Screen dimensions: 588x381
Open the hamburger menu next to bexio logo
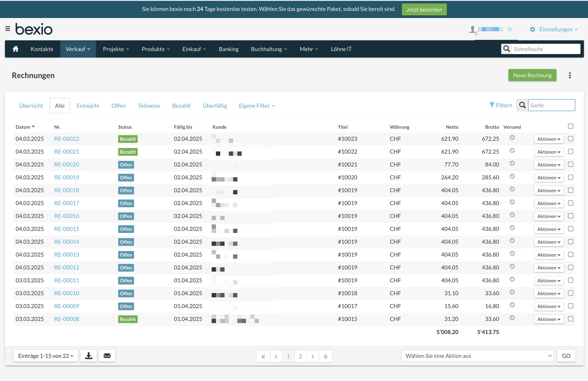click(x=8, y=29)
